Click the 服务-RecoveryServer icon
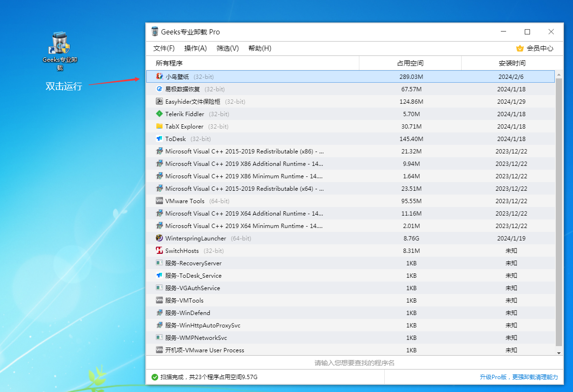 coord(159,263)
